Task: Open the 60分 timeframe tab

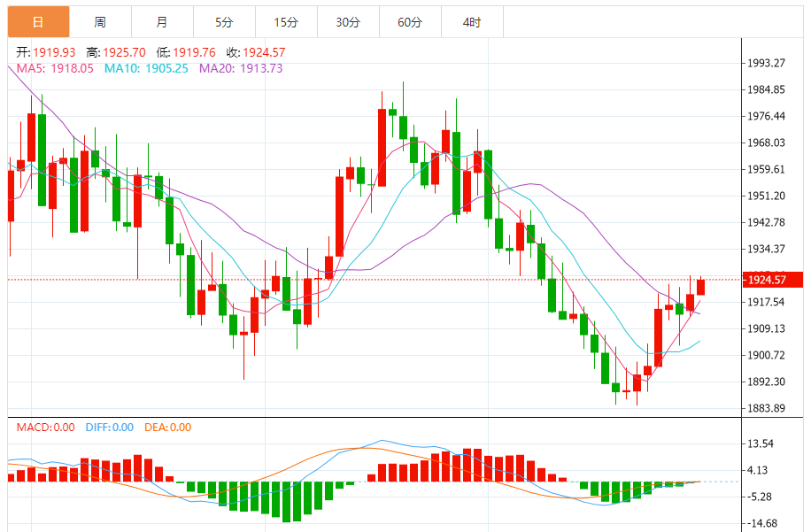Action: point(410,22)
